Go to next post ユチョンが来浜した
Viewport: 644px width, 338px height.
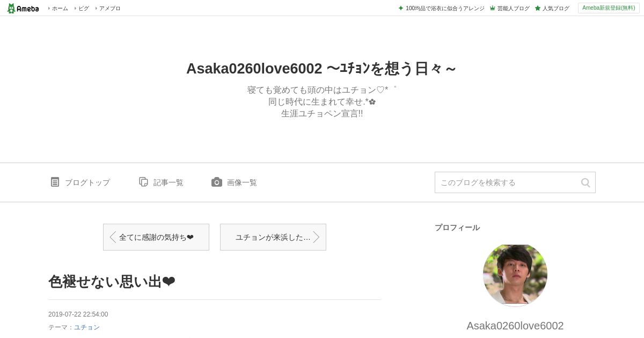coord(273,237)
